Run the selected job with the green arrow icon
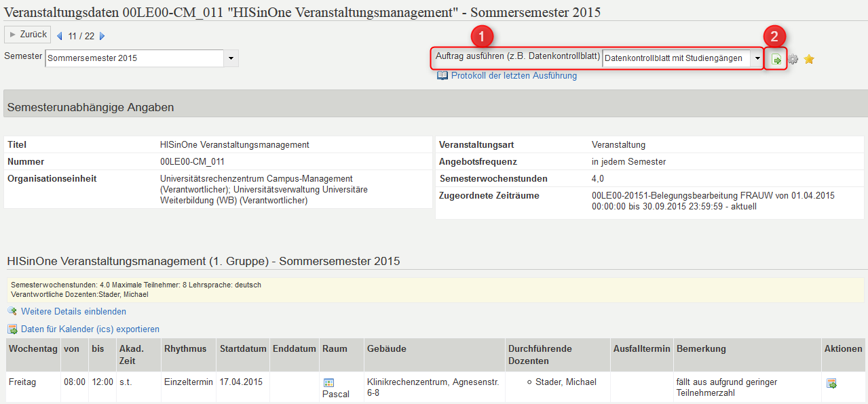868x404 pixels. (776, 60)
